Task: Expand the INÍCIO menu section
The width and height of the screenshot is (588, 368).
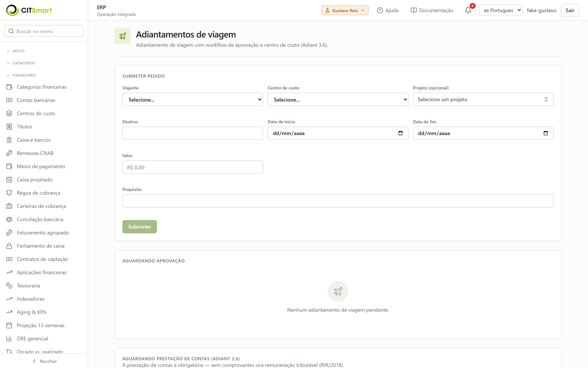Action: [x=16, y=51]
